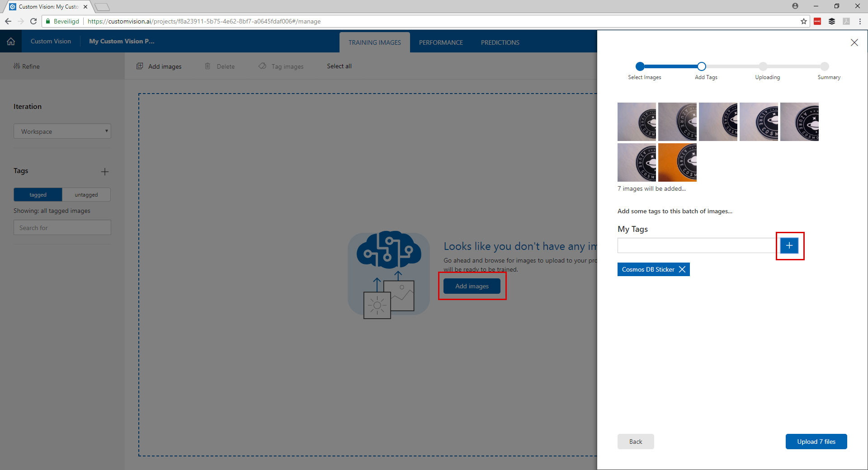Image resolution: width=868 pixels, height=470 pixels.
Task: Click the site security padlock icon
Action: coord(48,21)
